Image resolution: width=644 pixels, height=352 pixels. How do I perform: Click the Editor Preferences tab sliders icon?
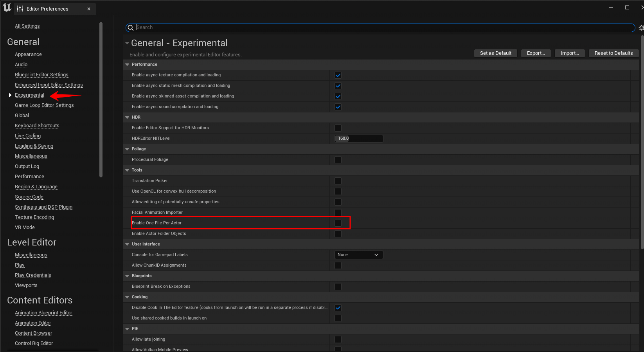20,9
